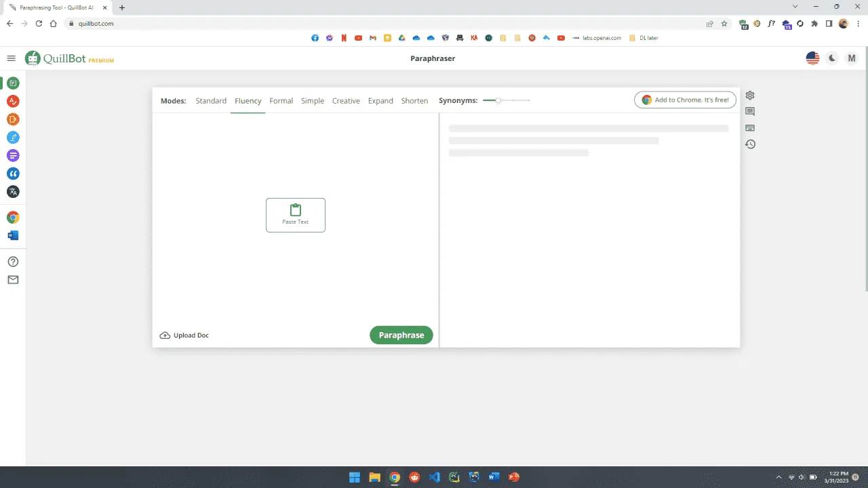
Task: Open the Summarizer sidebar icon
Action: coord(13,156)
